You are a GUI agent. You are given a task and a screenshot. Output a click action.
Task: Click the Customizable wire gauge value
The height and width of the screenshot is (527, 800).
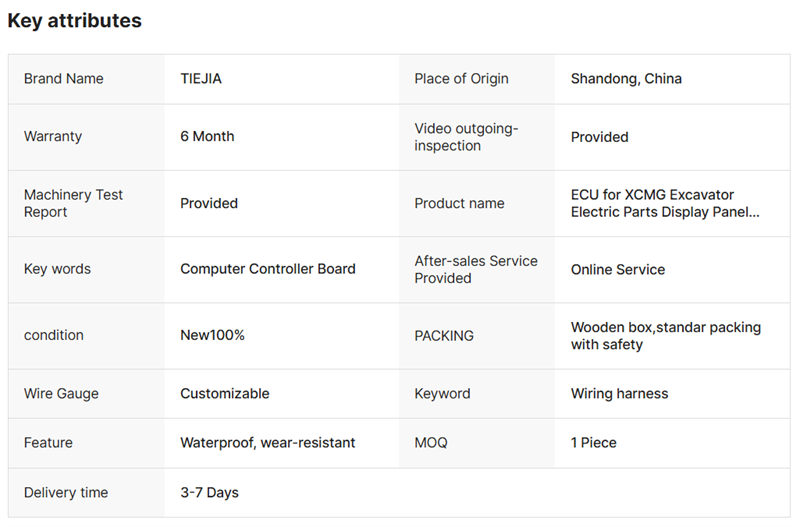point(224,393)
